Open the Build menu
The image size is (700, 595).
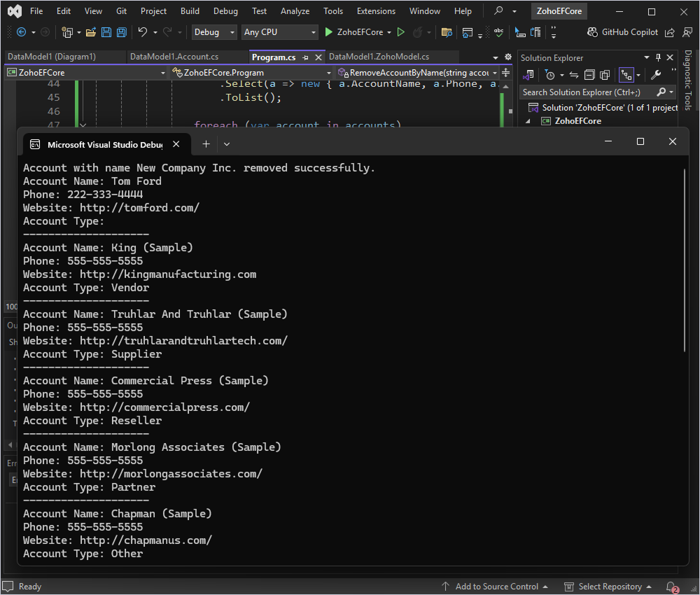[x=190, y=11]
